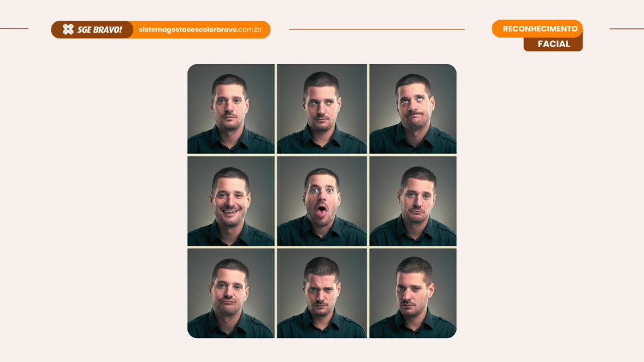Click the orange RECONHECIMENTO label
644x362 pixels.
540,29
